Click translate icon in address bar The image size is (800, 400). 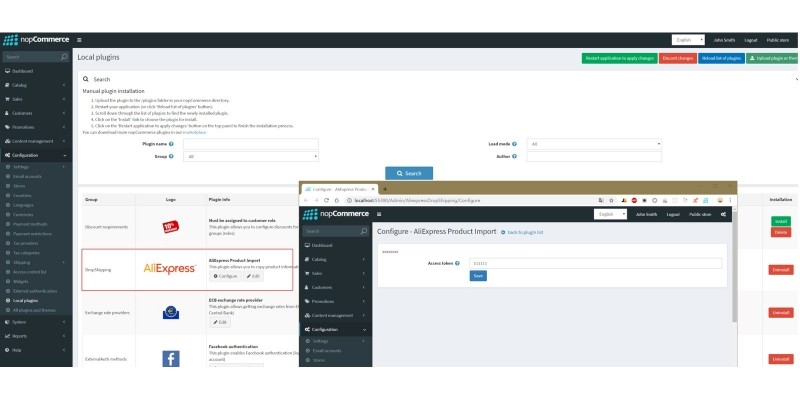(602, 201)
